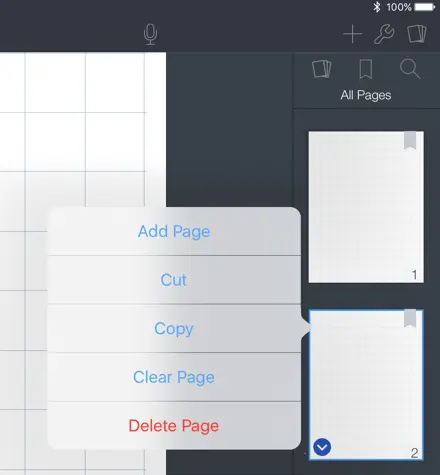Choose Clear Page option
This screenshot has width=440, height=475.
[x=174, y=377]
